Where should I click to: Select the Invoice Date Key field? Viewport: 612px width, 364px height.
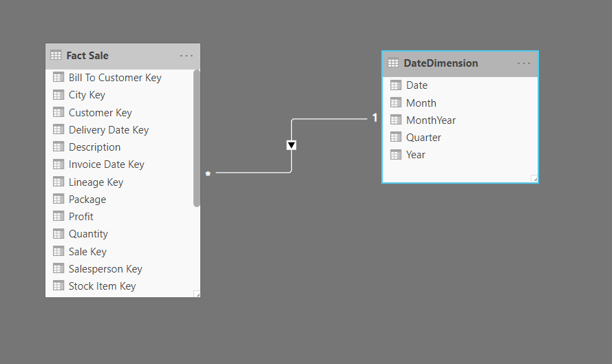(x=106, y=164)
